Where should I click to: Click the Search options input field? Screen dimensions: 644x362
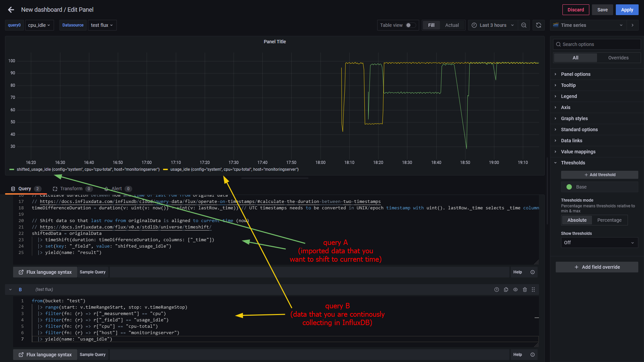coord(597,44)
